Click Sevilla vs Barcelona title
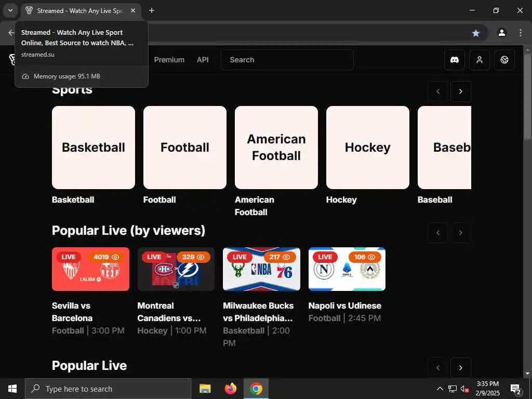This screenshot has height=399, width=532. [x=72, y=312]
